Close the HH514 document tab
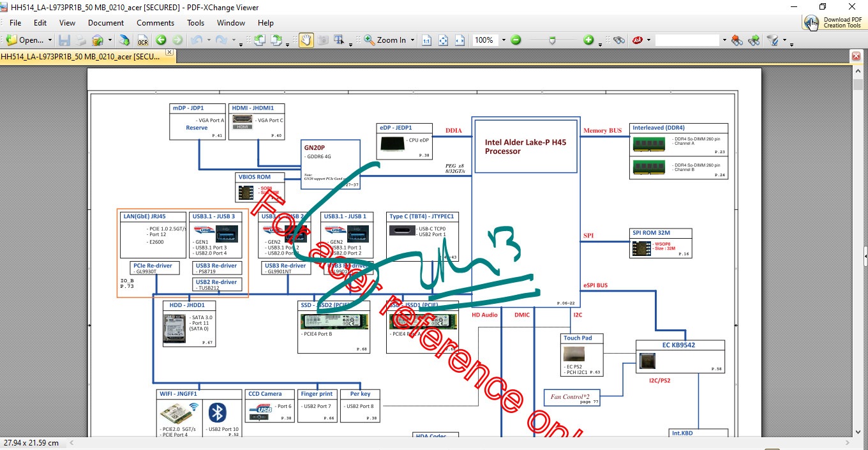The height and width of the screenshot is (450, 868). pyautogui.click(x=170, y=52)
